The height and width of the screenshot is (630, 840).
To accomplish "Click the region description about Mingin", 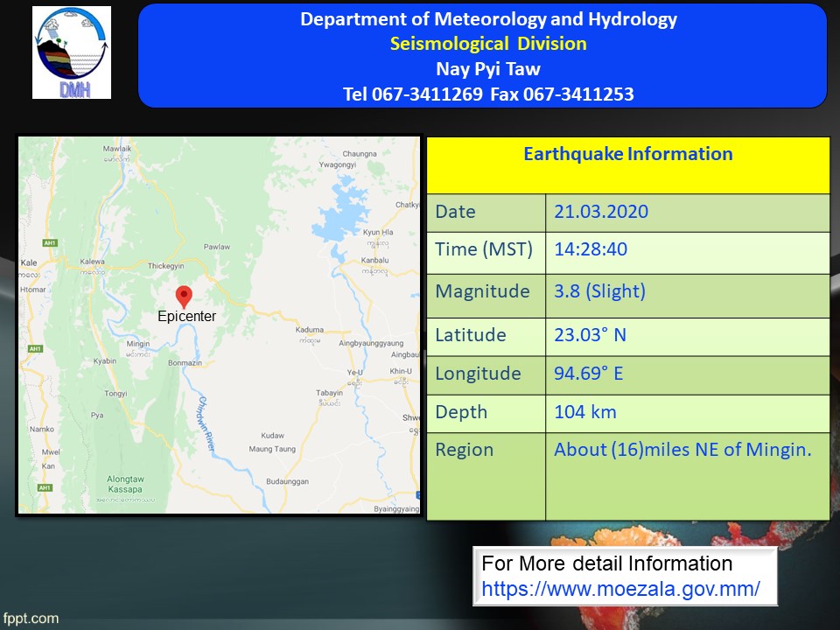I will pyautogui.click(x=682, y=450).
